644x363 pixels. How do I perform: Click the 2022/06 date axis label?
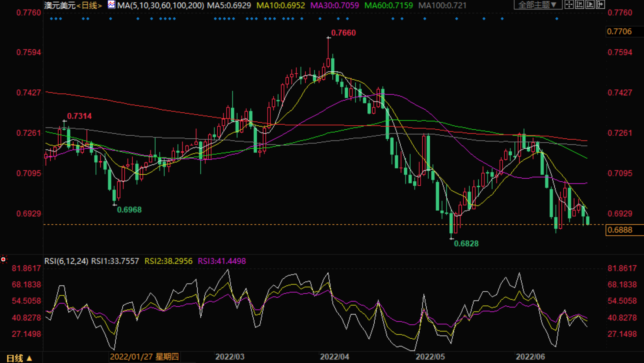pyautogui.click(x=530, y=357)
